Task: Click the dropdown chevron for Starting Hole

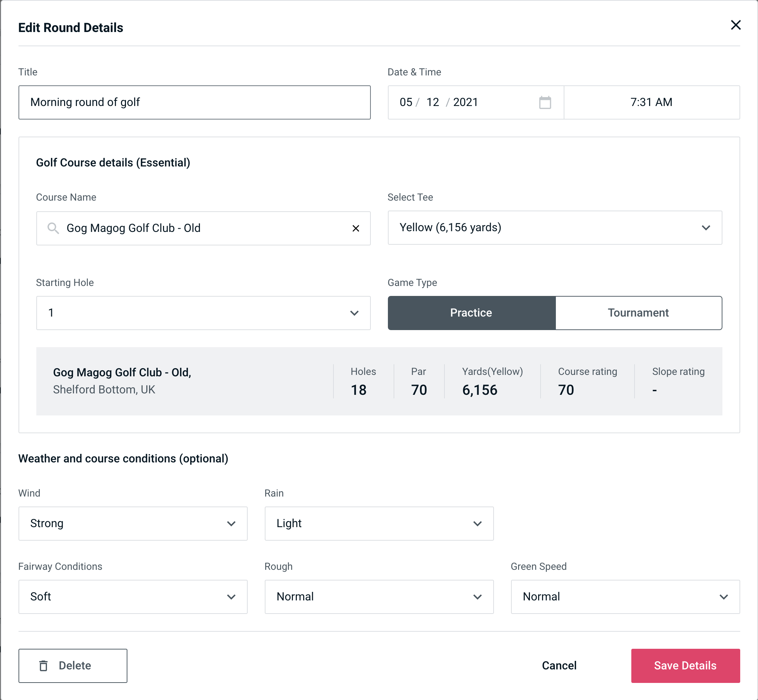Action: [x=354, y=313]
